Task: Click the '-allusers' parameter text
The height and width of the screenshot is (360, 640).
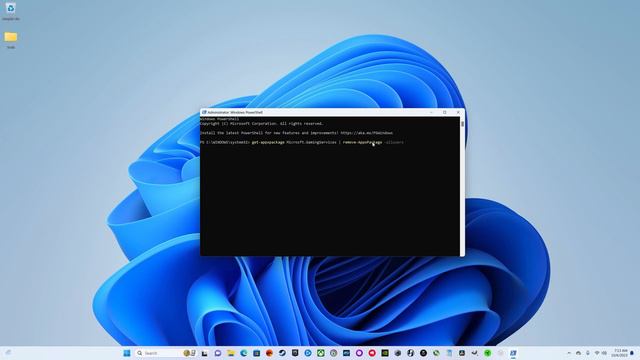Action: tap(394, 142)
